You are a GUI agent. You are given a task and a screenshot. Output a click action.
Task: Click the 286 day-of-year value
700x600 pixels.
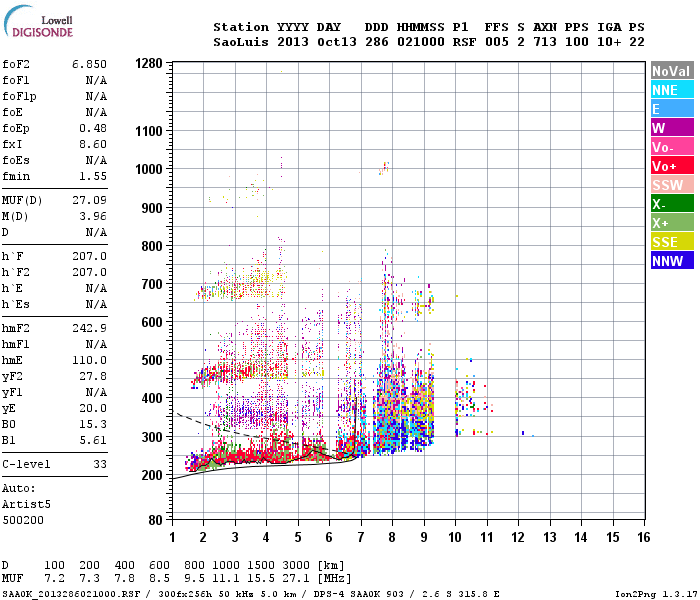377,42
